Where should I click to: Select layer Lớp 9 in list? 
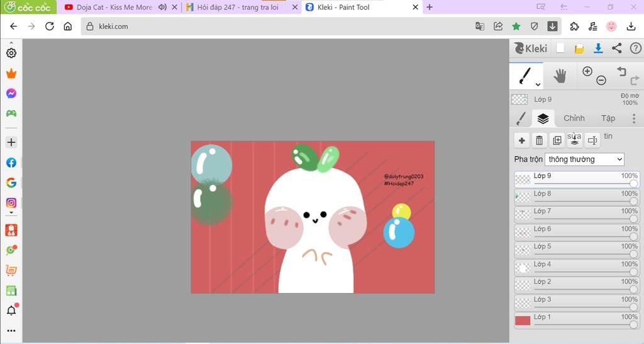pyautogui.click(x=577, y=179)
